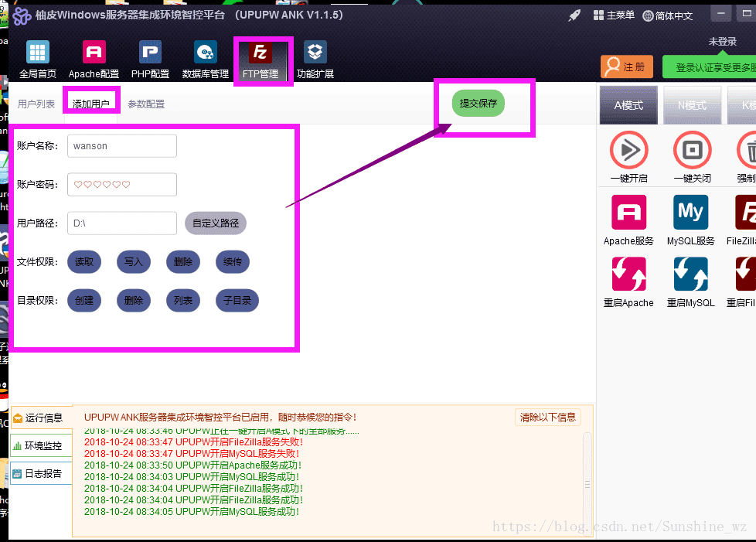The width and height of the screenshot is (756, 542).
Task: Toggle 读取 file permission
Action: (84, 262)
